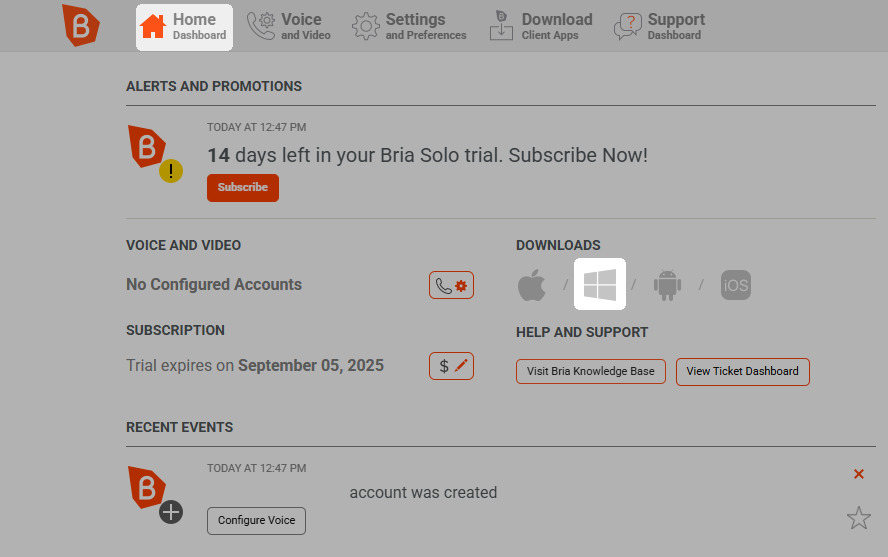The image size is (888, 557).
Task: Open the Home Dashboard tab
Action: pos(184,27)
